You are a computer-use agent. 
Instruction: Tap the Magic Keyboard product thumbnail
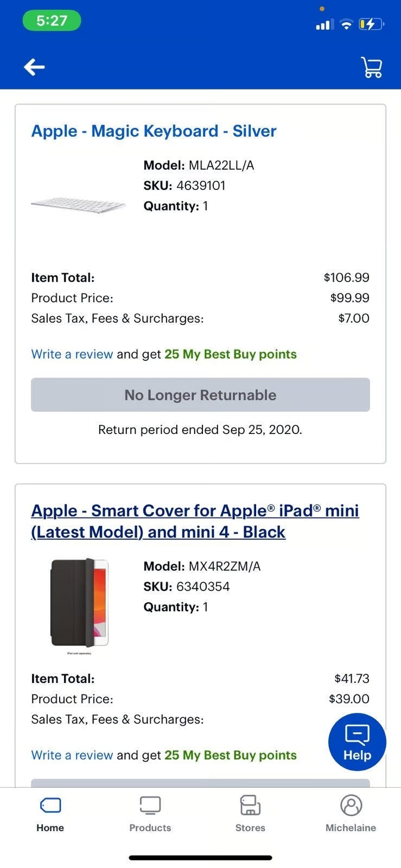point(77,202)
